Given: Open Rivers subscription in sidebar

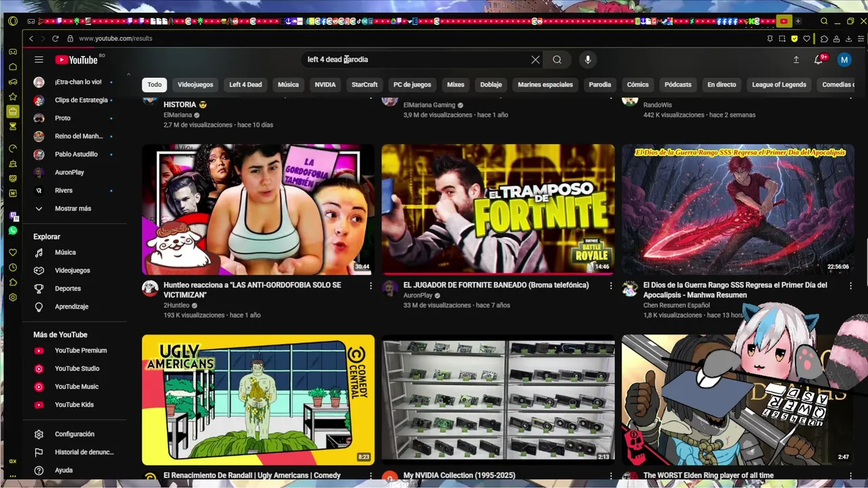Looking at the screenshot, I should 63,190.
